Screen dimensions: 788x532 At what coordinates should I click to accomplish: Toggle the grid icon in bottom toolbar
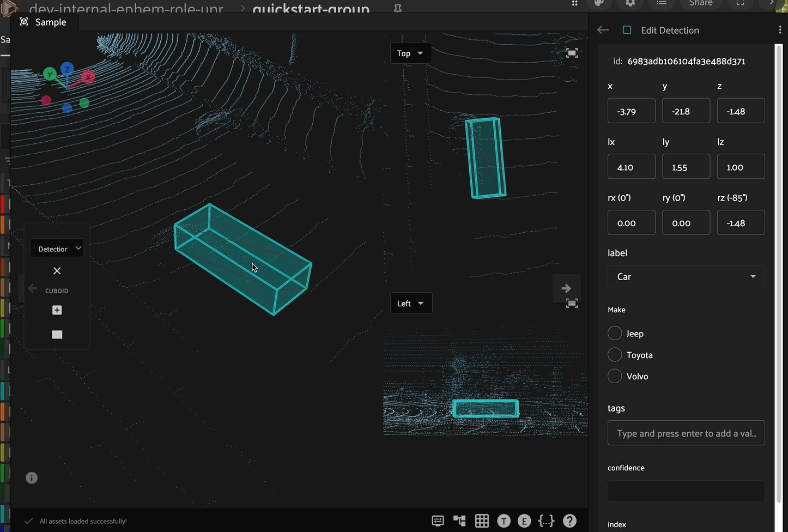pos(482,521)
